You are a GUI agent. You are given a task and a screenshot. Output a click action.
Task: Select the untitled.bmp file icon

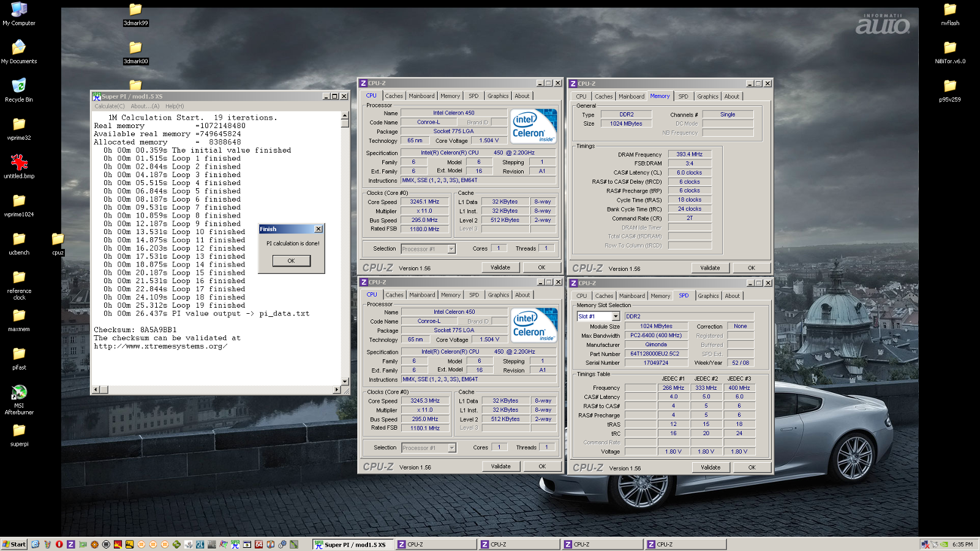click(x=19, y=167)
